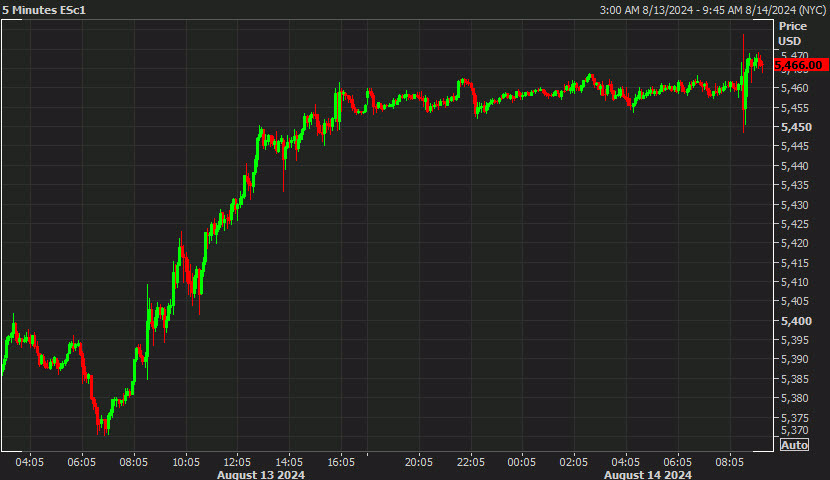Image resolution: width=830 pixels, height=480 pixels.
Task: Click the 10:05 time axis label
Action: tap(186, 463)
